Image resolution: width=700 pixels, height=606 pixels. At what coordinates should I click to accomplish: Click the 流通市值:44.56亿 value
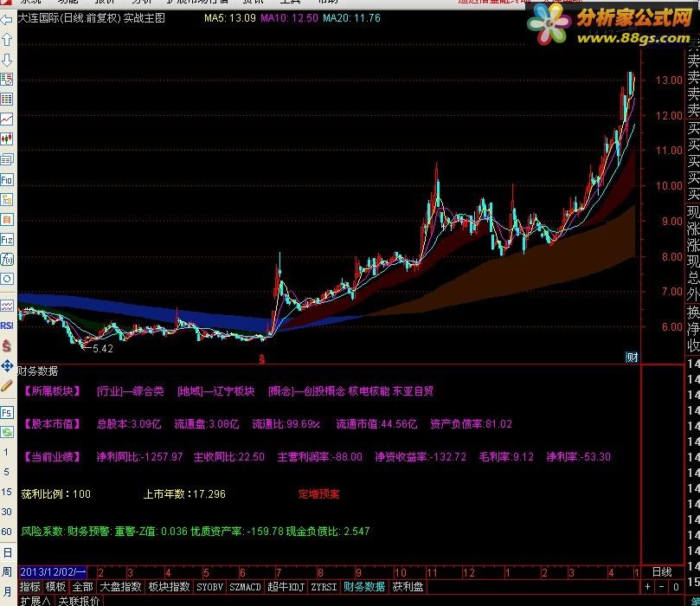pos(376,424)
